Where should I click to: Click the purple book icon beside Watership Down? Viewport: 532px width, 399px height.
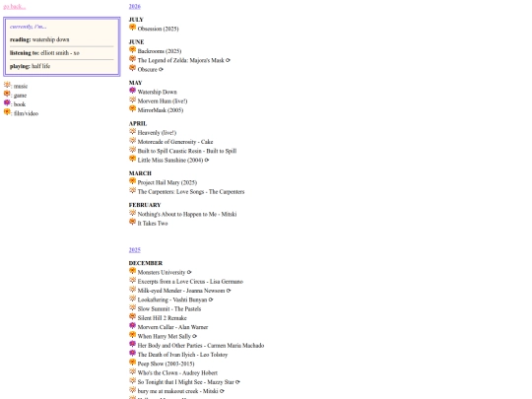[x=133, y=91]
